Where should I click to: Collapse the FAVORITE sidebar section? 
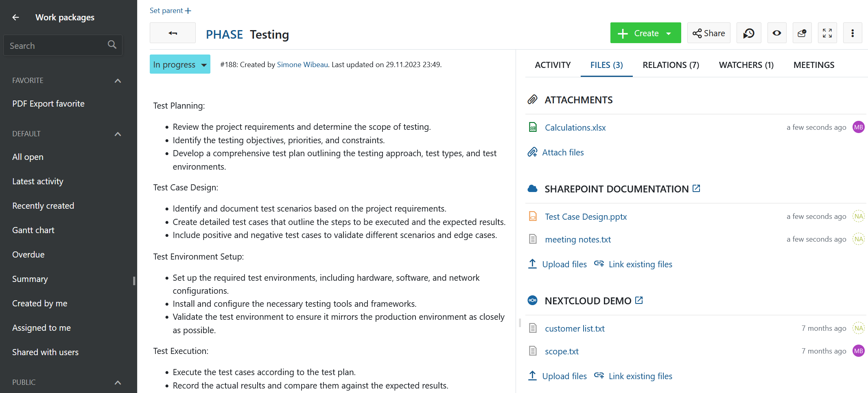(x=118, y=81)
